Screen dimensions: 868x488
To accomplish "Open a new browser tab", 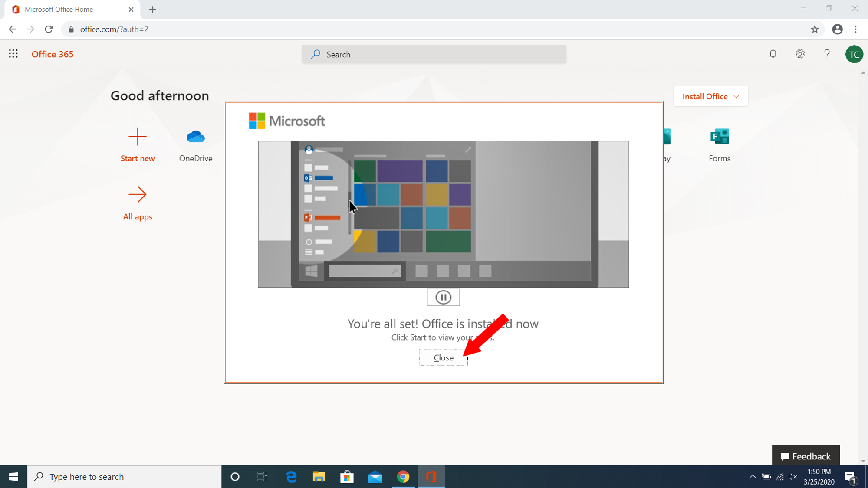I will coord(152,9).
